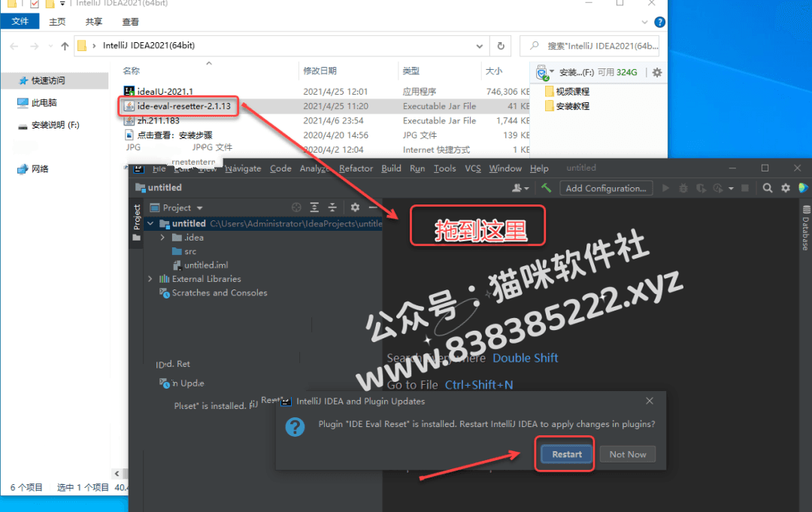
Task: Close the Plugin Updates dialog
Action: coord(650,401)
